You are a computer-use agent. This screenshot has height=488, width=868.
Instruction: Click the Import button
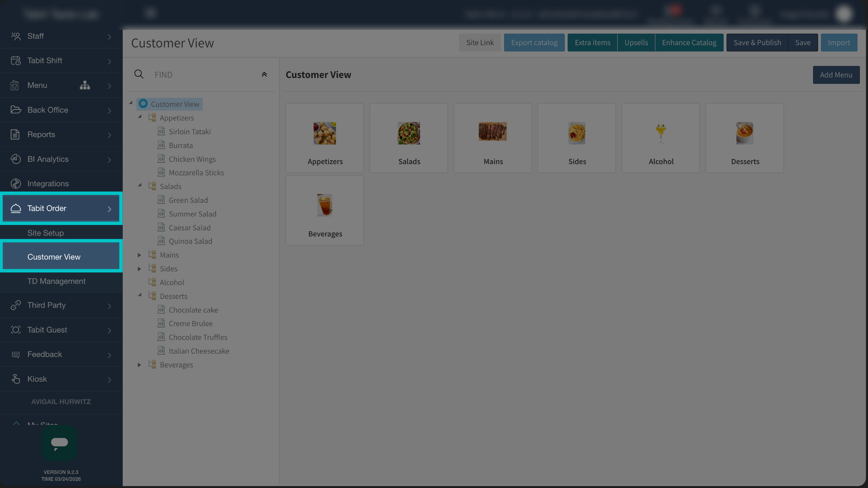click(x=839, y=42)
